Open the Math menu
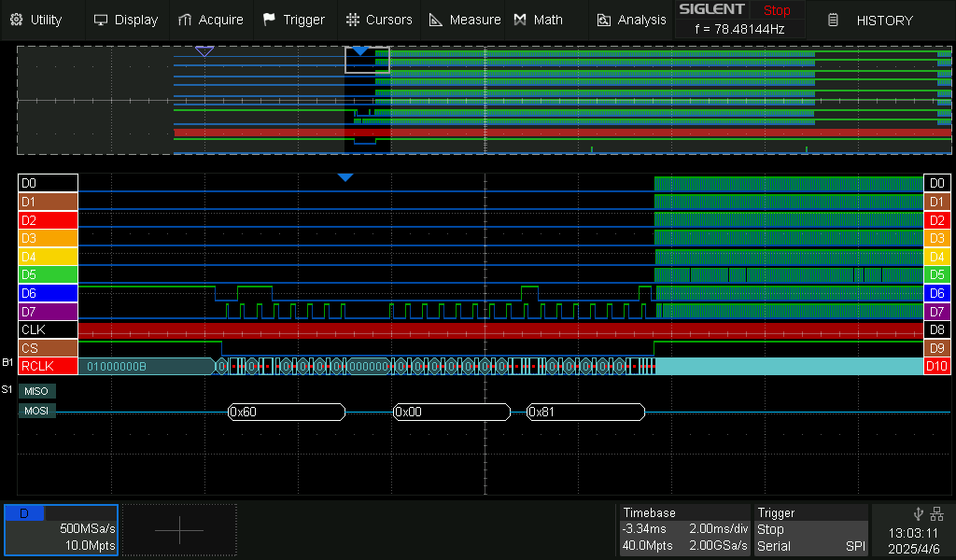Image resolution: width=956 pixels, height=560 pixels. click(x=539, y=20)
